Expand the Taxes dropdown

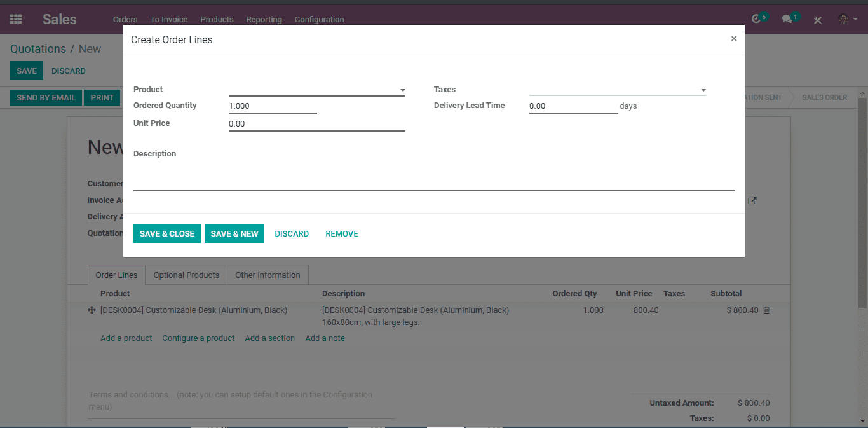coord(703,90)
